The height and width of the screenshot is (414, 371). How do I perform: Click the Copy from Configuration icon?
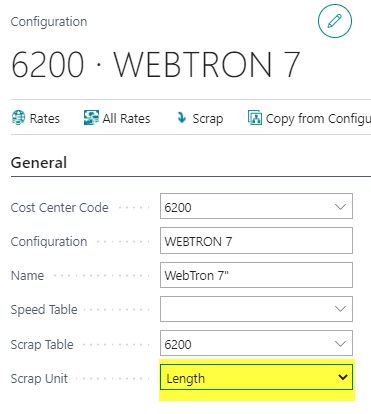coord(255,118)
